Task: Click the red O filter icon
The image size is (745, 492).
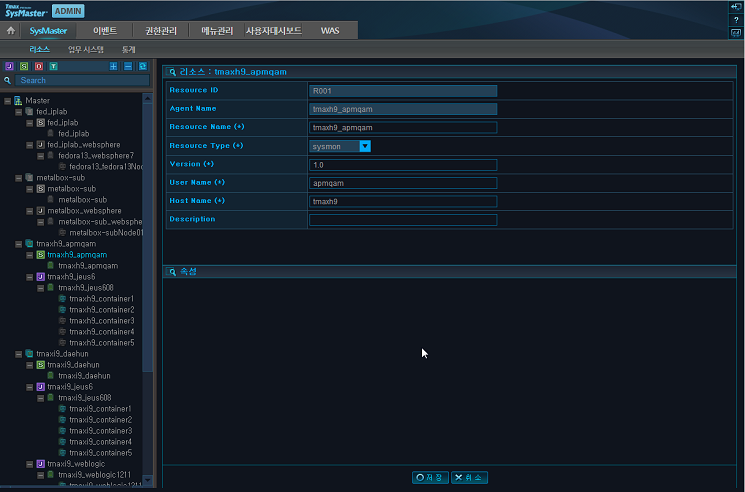Action: (x=39, y=66)
